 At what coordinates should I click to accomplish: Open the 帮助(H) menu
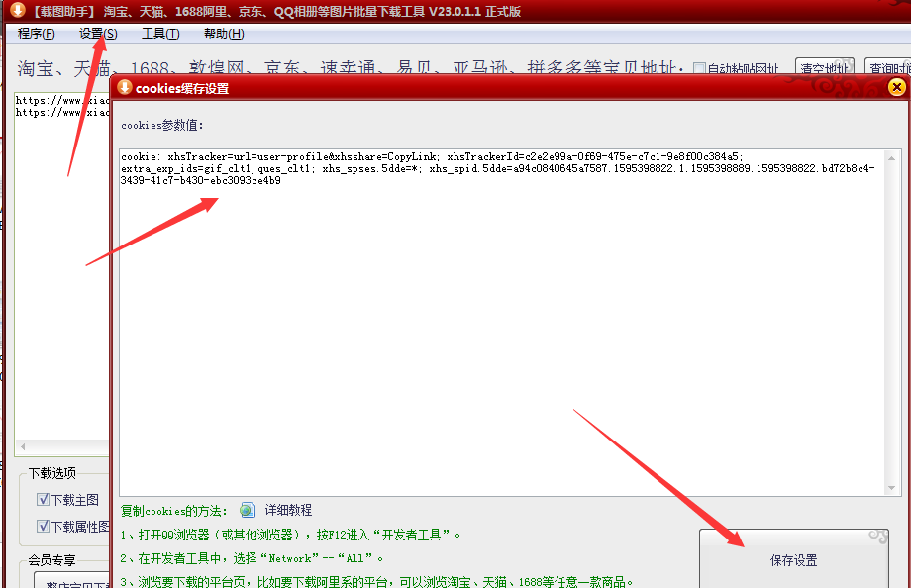[224, 34]
